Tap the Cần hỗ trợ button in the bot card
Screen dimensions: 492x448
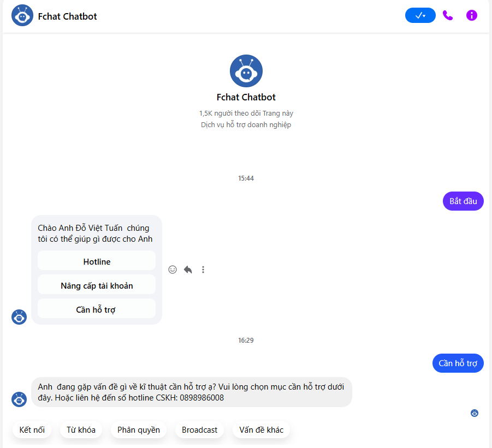click(97, 310)
